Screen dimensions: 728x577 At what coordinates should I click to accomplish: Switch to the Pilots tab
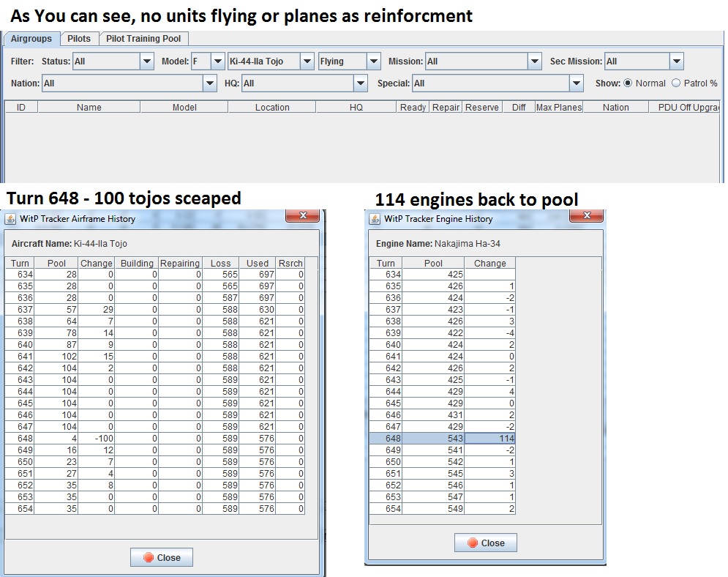pos(79,39)
